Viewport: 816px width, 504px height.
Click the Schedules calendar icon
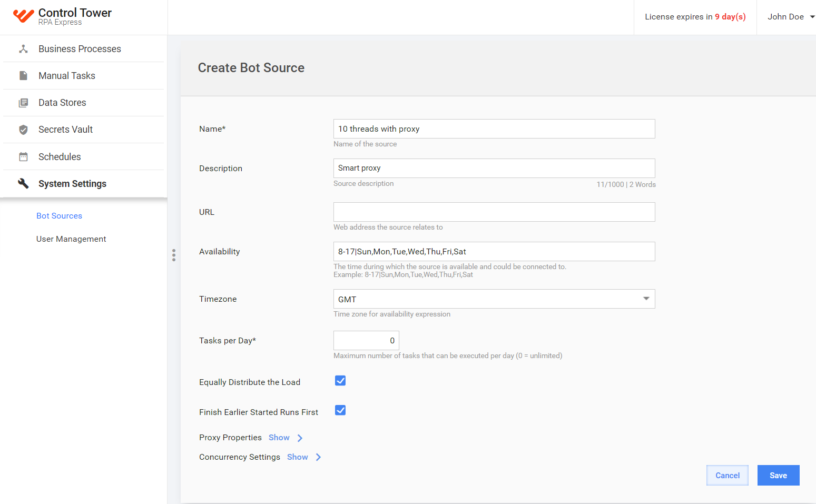(x=23, y=157)
